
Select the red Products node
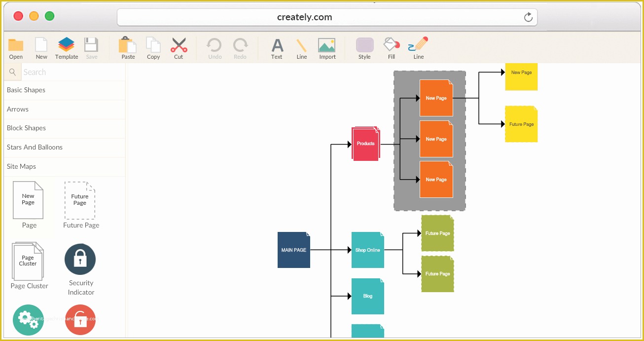click(x=366, y=143)
